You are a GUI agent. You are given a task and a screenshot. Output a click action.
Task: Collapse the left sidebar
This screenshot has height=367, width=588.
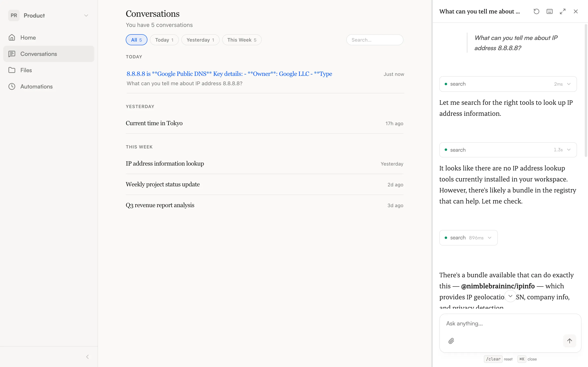(x=87, y=357)
